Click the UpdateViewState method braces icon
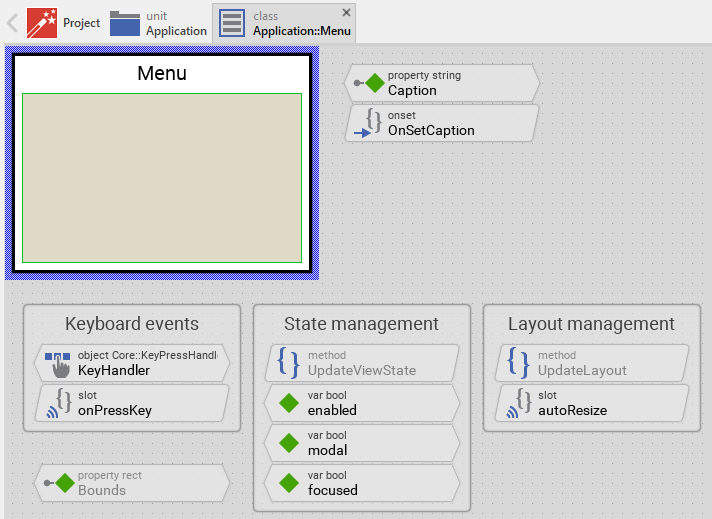712x519 pixels. 289,363
